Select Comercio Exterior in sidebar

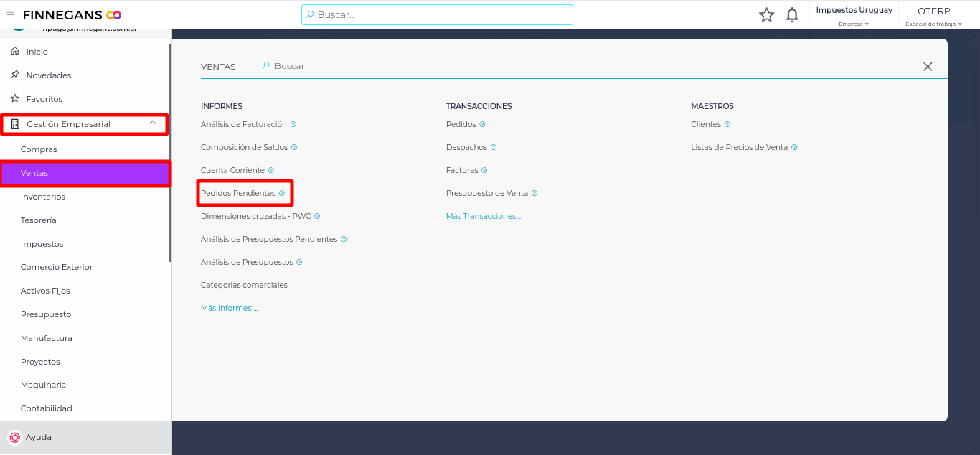pyautogui.click(x=57, y=267)
